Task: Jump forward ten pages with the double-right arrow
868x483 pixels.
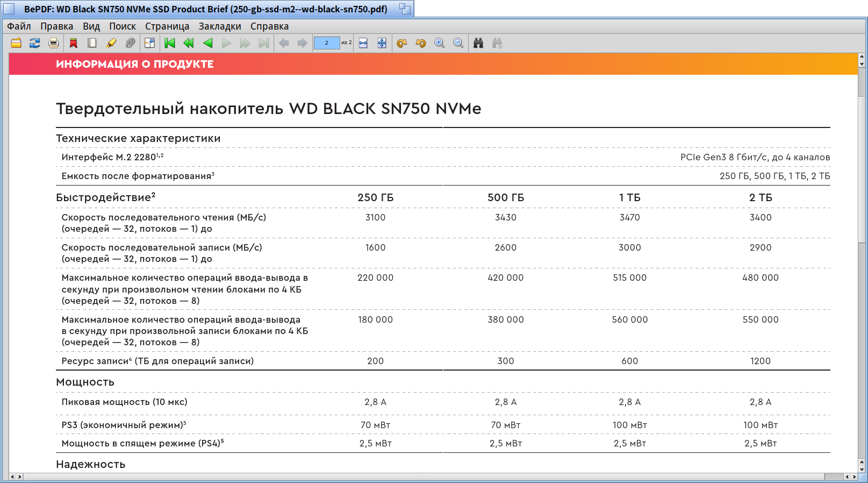Action: 245,43
